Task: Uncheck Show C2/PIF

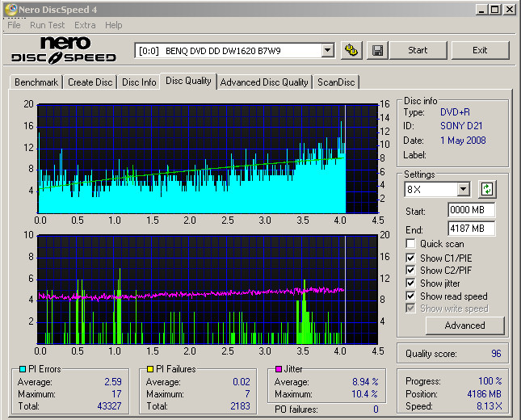Action: pos(410,270)
